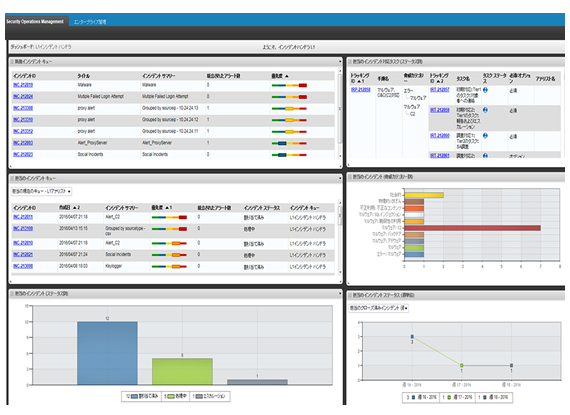Open the L1アナリスト queue dropdown
Viewport: 570px width, 415px height.
(x=41, y=191)
